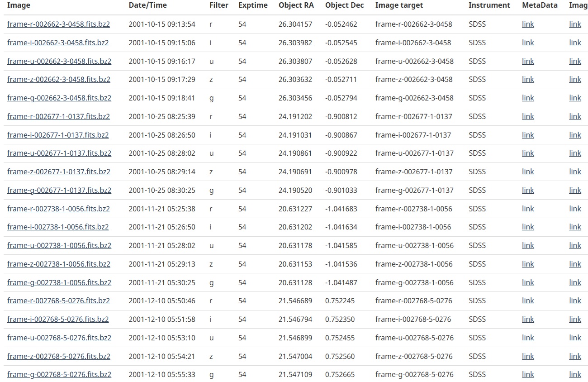Click last-column link for frame-r-002738-1-0056
Viewport: 588px width, 382px height.
click(x=575, y=209)
